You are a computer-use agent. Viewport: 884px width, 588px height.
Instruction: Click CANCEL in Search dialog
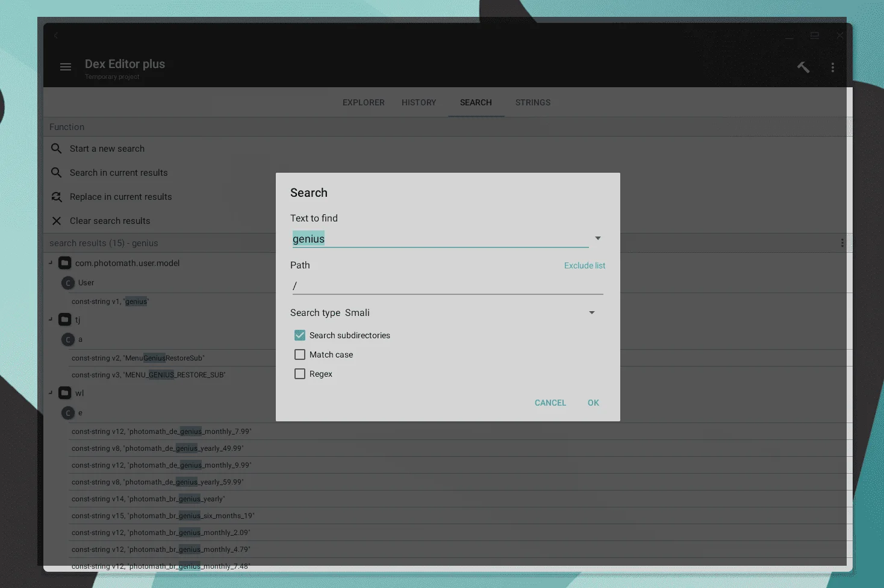550,403
